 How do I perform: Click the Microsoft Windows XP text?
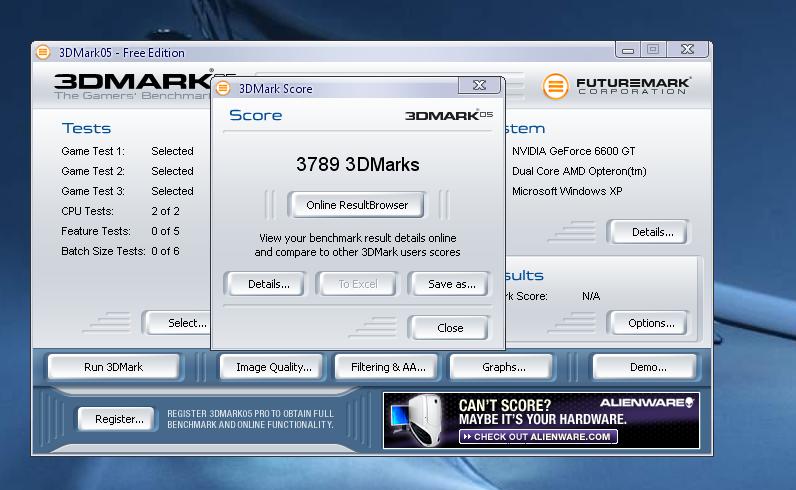coord(567,191)
